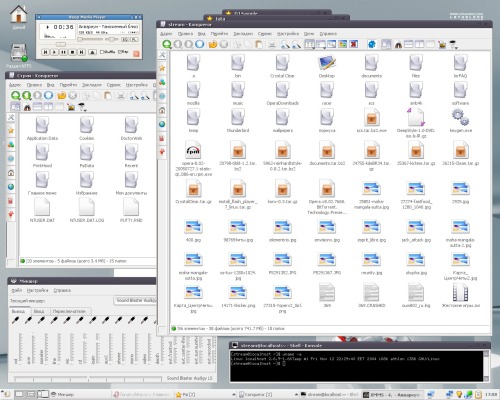Viewport: 500px width, 400px height.
Task: Click the Home folder icon in stream Konqueror toolbar
Action: tap(213, 44)
